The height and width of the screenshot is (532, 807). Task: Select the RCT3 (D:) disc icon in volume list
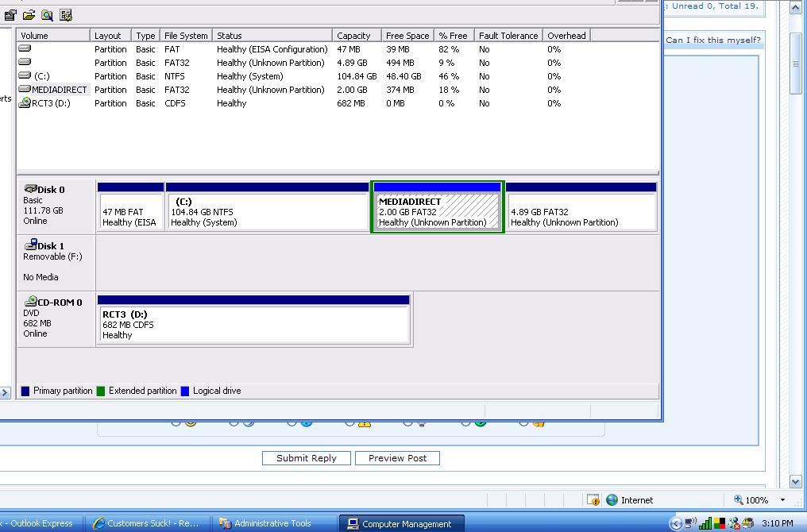tap(25, 103)
